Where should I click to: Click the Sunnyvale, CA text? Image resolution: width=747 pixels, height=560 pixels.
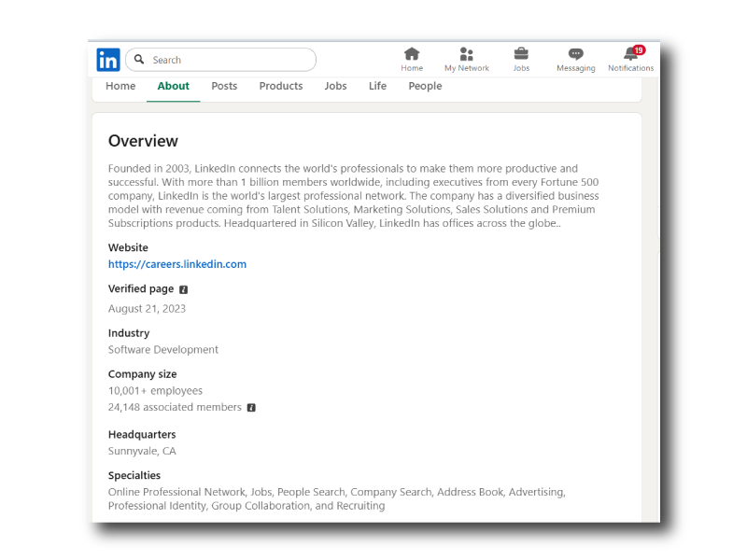(x=142, y=451)
